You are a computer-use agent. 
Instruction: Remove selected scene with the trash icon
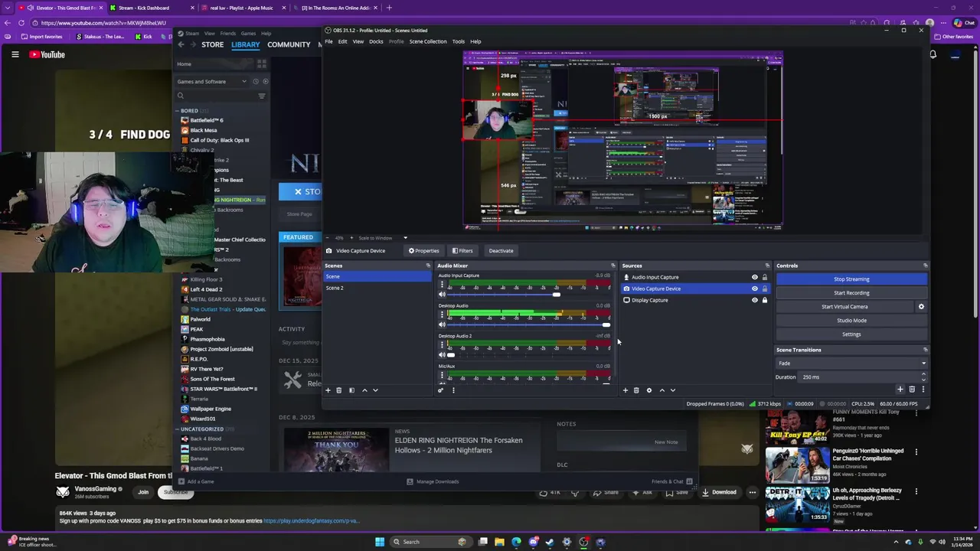coord(339,390)
